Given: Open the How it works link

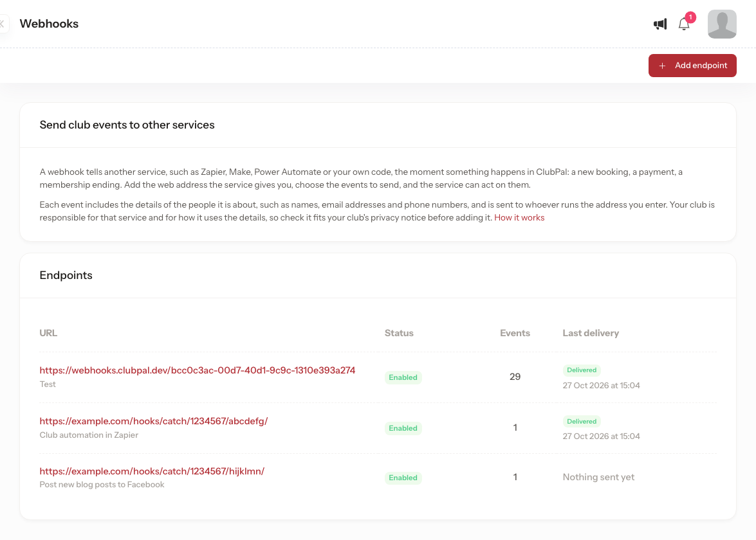Looking at the screenshot, I should tap(519, 218).
